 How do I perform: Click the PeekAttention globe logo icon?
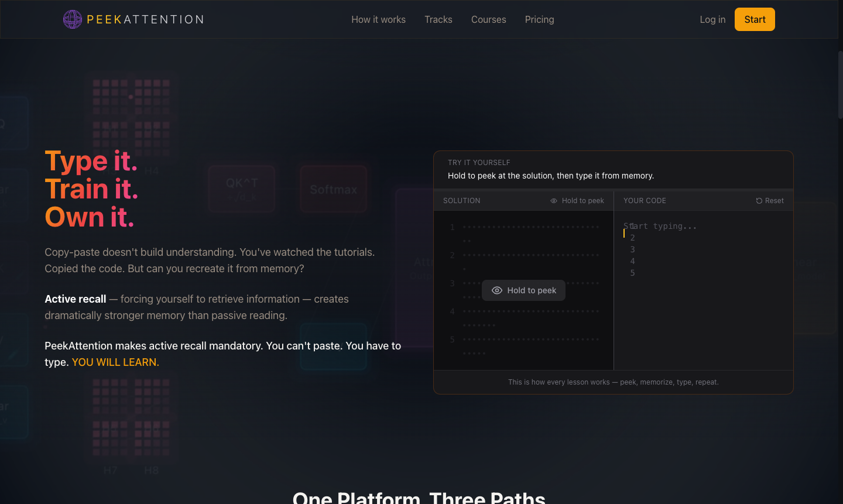[x=73, y=19]
